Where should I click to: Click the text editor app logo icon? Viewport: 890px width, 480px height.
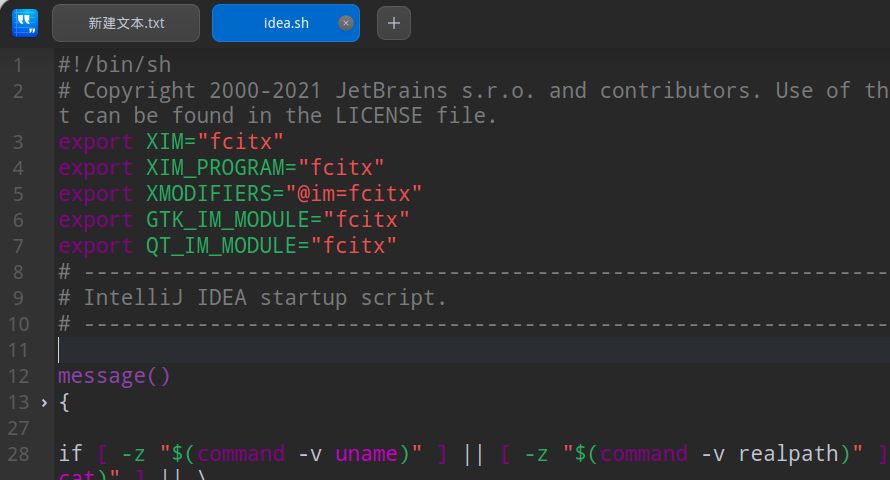coord(25,22)
